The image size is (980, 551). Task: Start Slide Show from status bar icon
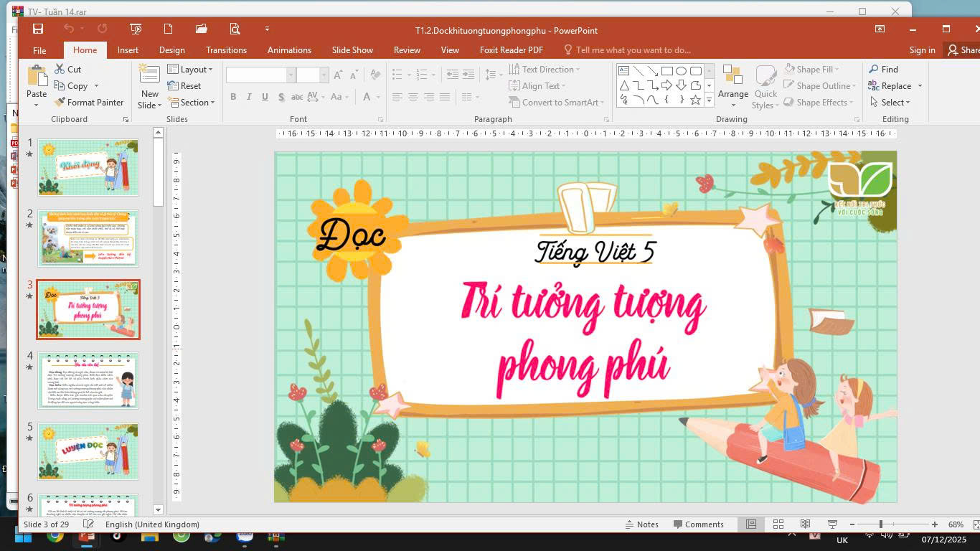point(832,524)
